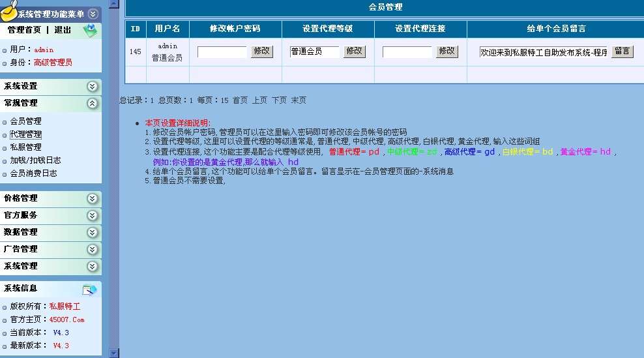Image resolution: width=644 pixels, height=358 pixels.
Task: Expand the 数据管理 section
Action: pos(93,232)
